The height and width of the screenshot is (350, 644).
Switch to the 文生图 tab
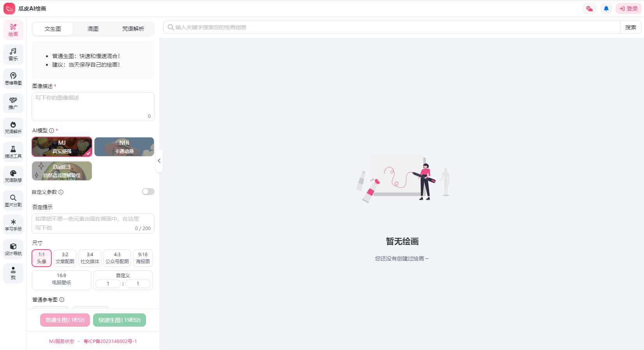click(x=53, y=29)
